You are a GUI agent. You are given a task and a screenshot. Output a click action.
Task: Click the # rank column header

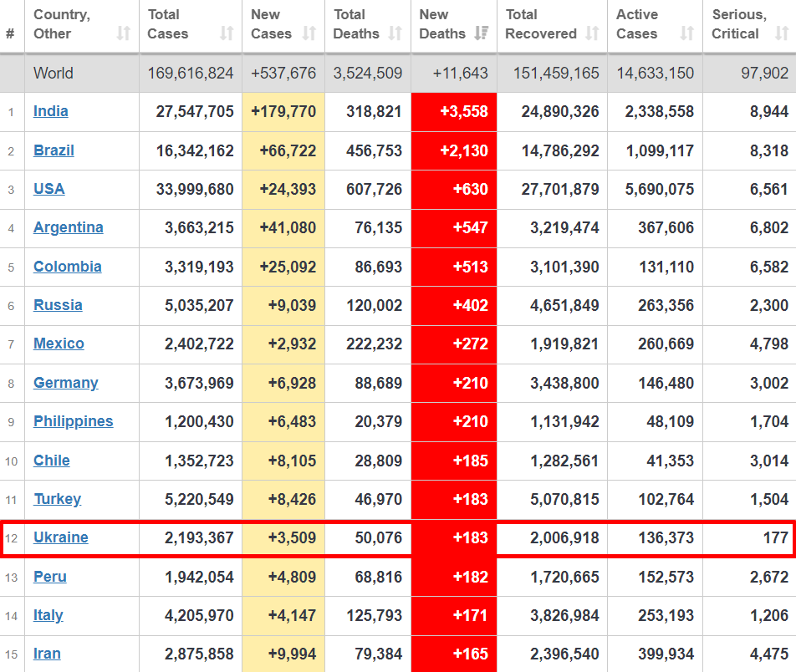tap(10, 33)
